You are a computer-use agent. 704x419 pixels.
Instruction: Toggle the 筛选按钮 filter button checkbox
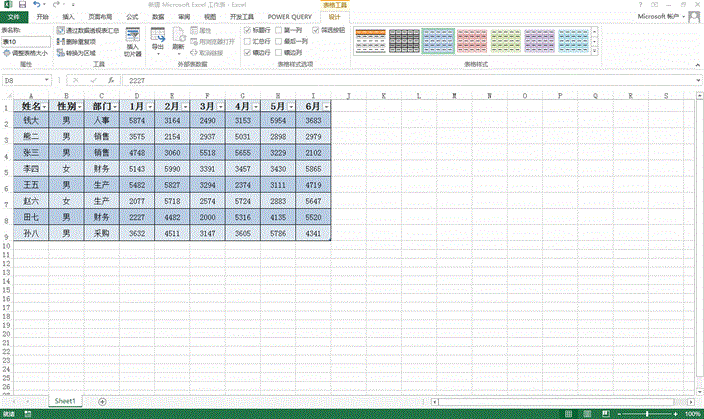point(316,31)
